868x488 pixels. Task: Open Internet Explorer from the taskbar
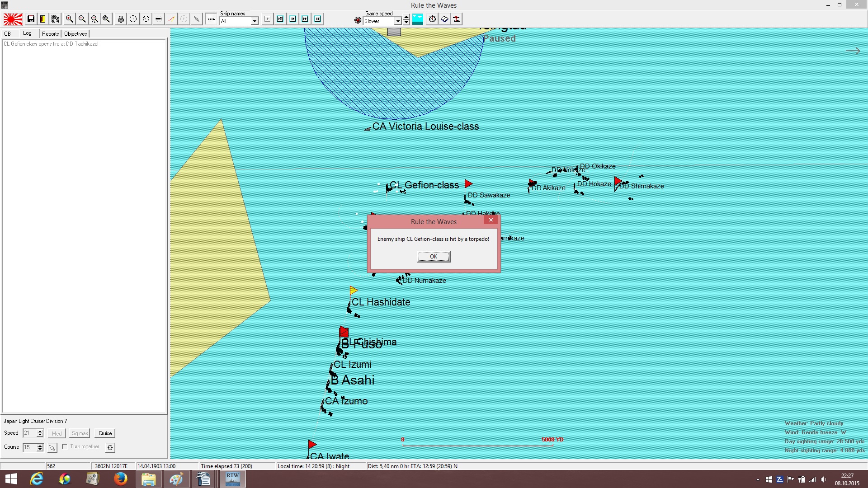click(x=37, y=479)
